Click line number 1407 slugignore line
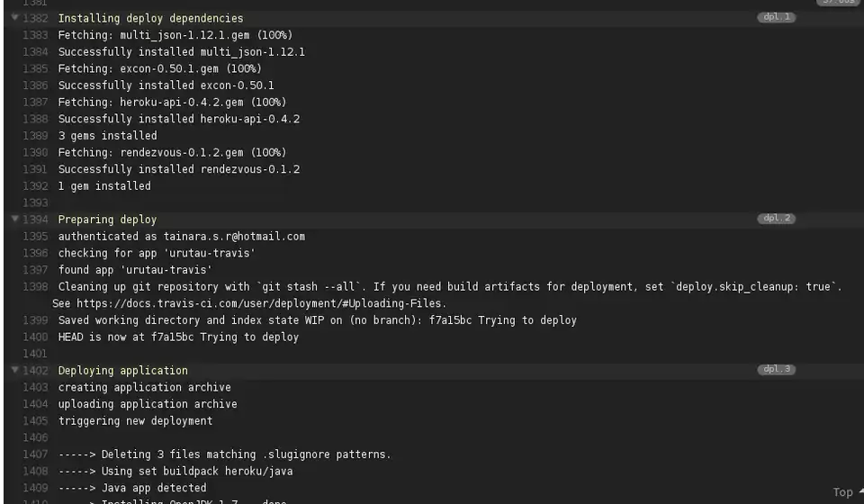Viewport: 864px width, 504px height. coord(36,454)
